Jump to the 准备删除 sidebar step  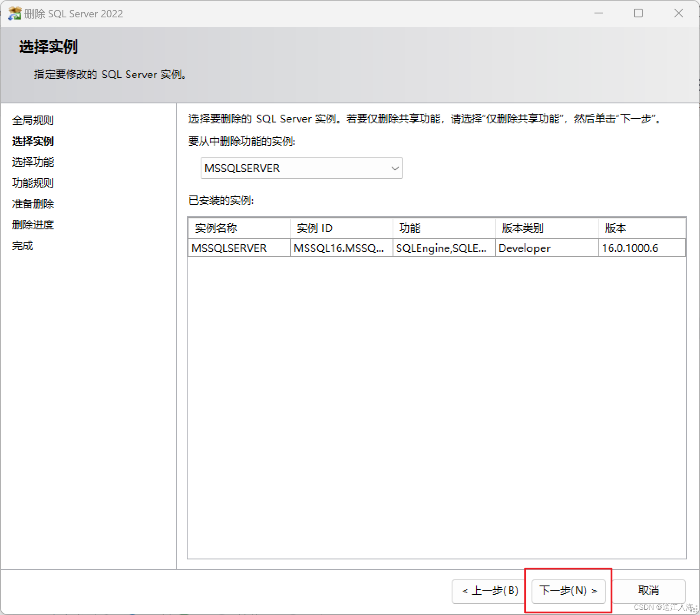coord(33,204)
